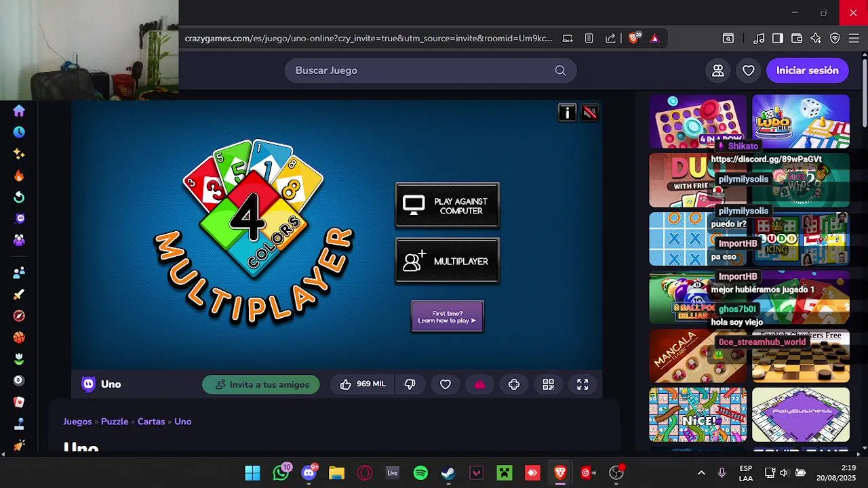
Task: Open Ludo Club game thumbnail
Action: [801, 121]
